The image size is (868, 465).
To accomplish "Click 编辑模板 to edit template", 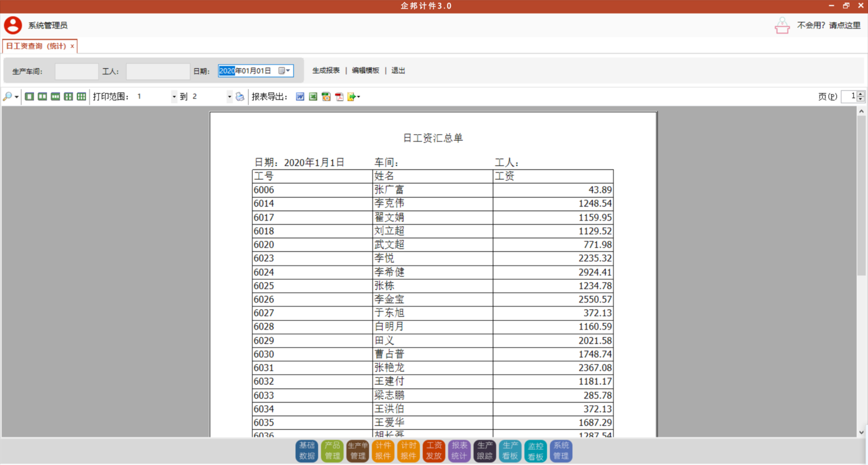I will tap(365, 71).
